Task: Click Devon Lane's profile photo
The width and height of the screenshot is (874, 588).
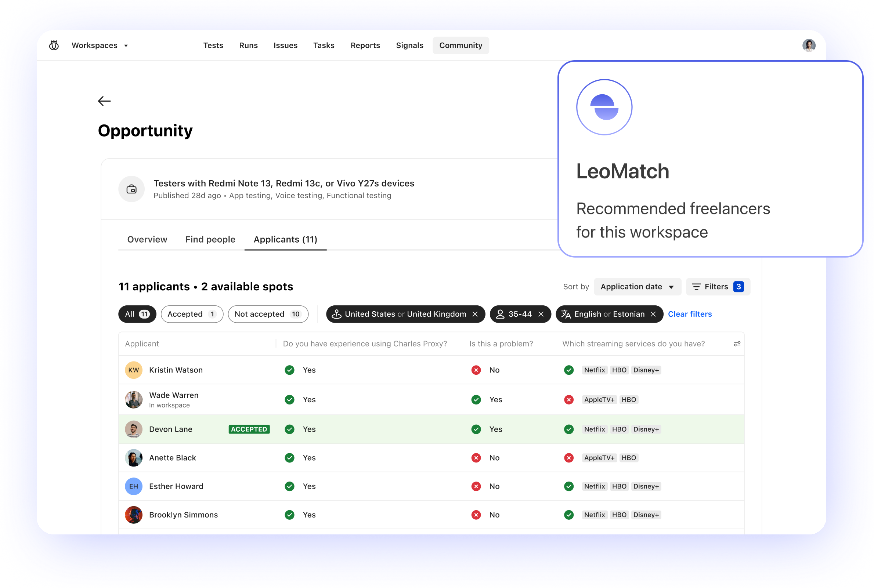Action: pos(134,429)
